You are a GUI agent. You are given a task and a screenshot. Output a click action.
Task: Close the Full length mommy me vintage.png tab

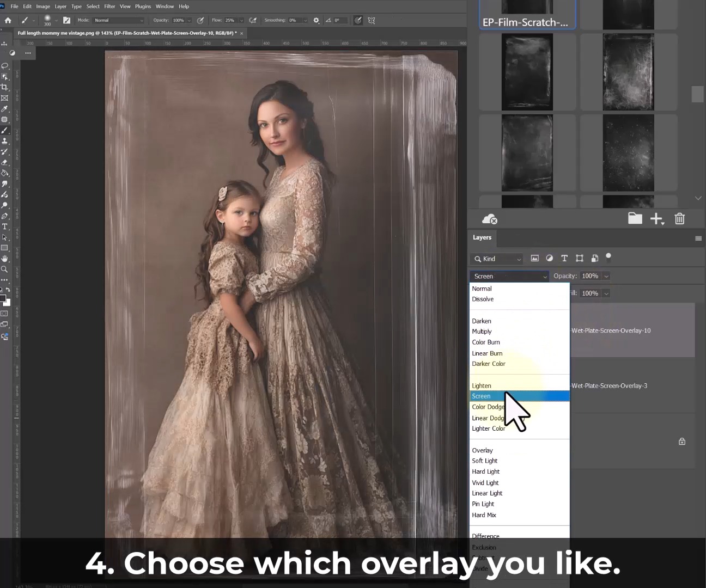point(242,33)
